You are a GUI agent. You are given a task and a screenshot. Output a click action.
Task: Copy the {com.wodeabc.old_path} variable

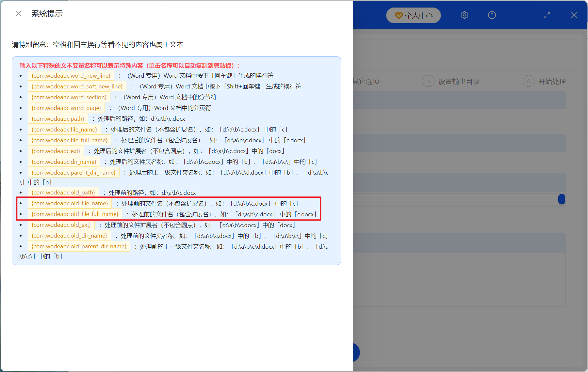[x=63, y=192]
